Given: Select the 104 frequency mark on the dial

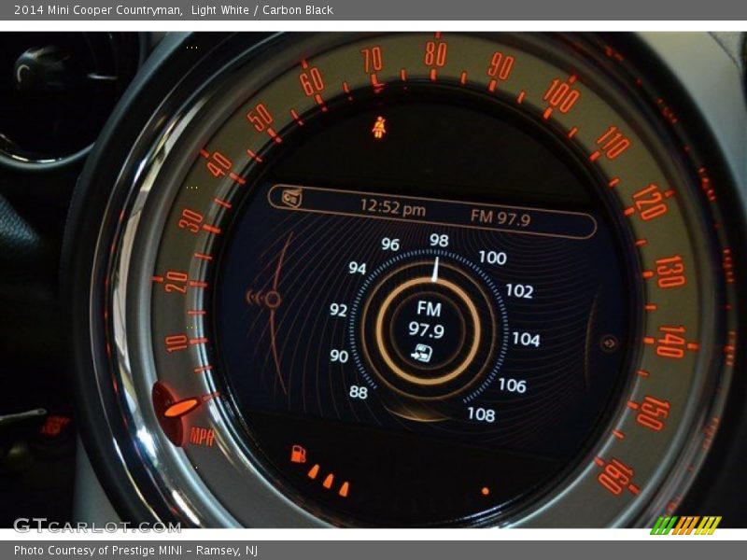Looking at the screenshot, I should 526,339.
